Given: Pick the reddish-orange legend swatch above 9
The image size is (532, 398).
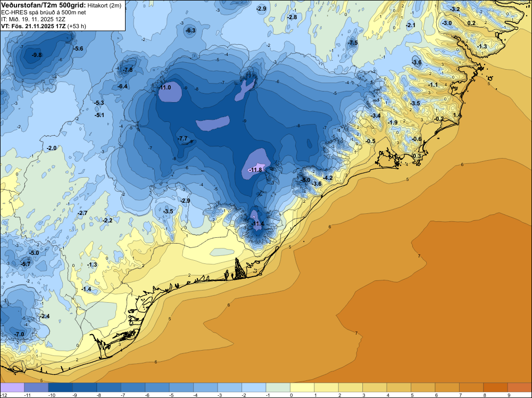Looking at the screenshot, I should point(519,387).
